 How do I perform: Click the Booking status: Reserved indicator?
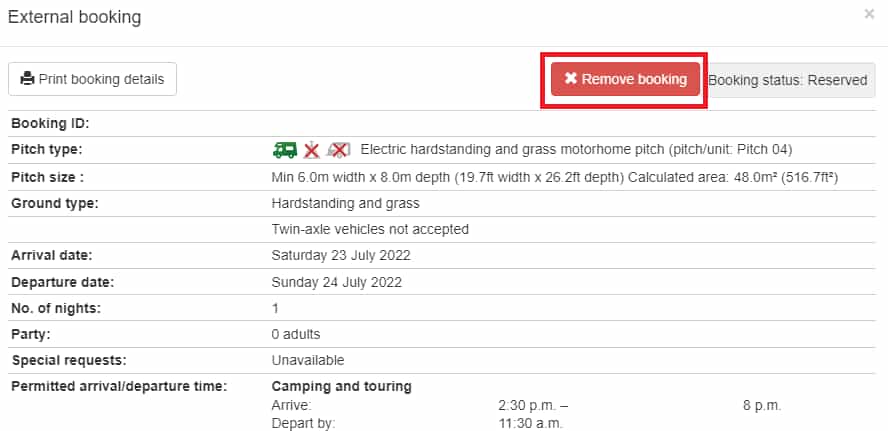coord(788,80)
